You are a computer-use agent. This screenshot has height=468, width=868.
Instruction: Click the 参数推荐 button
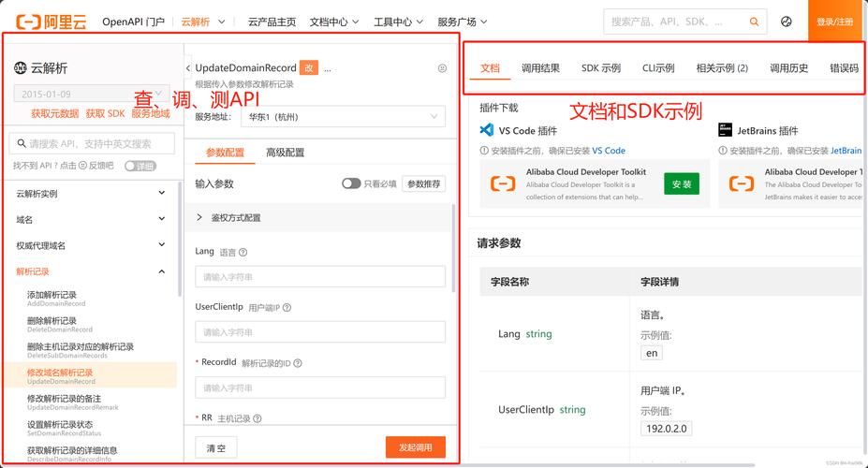point(423,183)
